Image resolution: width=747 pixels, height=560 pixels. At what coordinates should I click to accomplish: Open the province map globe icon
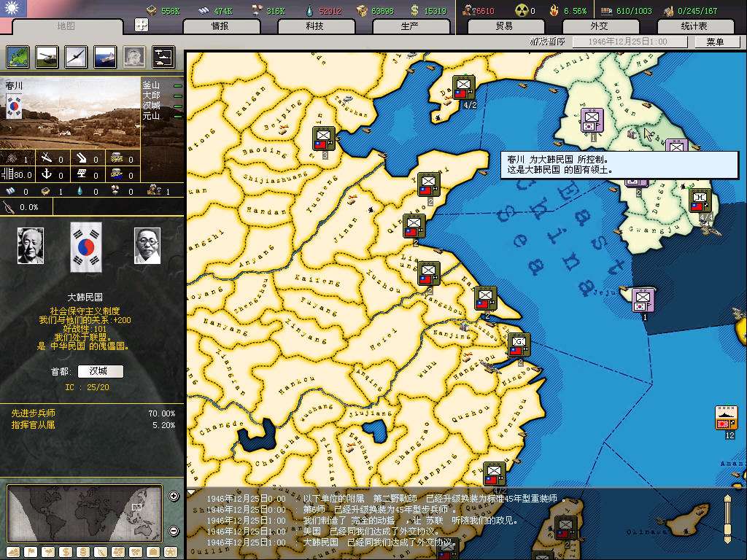click(x=18, y=57)
